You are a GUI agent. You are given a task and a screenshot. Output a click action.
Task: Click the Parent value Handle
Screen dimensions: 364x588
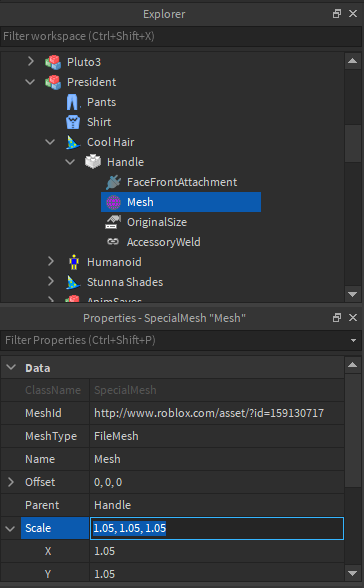[x=217, y=505]
